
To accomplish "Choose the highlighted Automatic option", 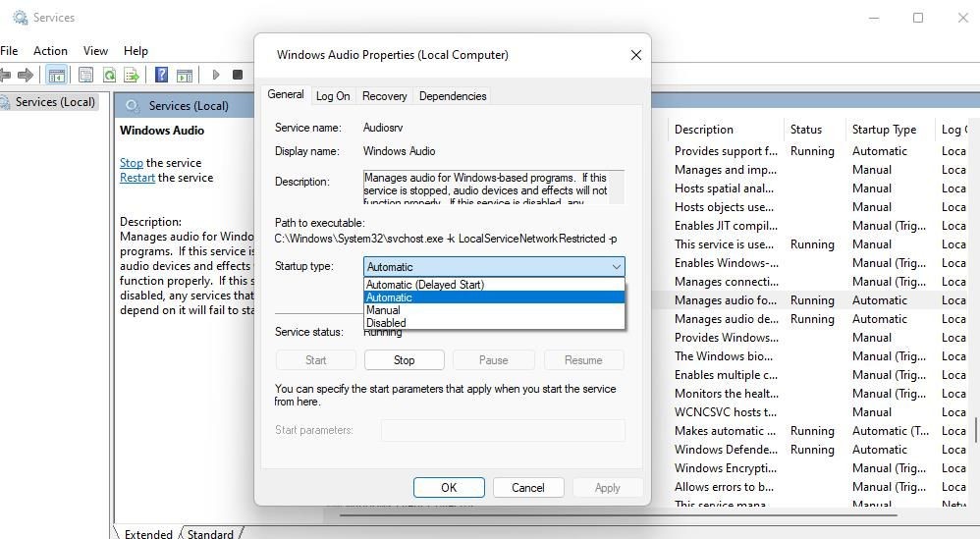I will [x=494, y=297].
